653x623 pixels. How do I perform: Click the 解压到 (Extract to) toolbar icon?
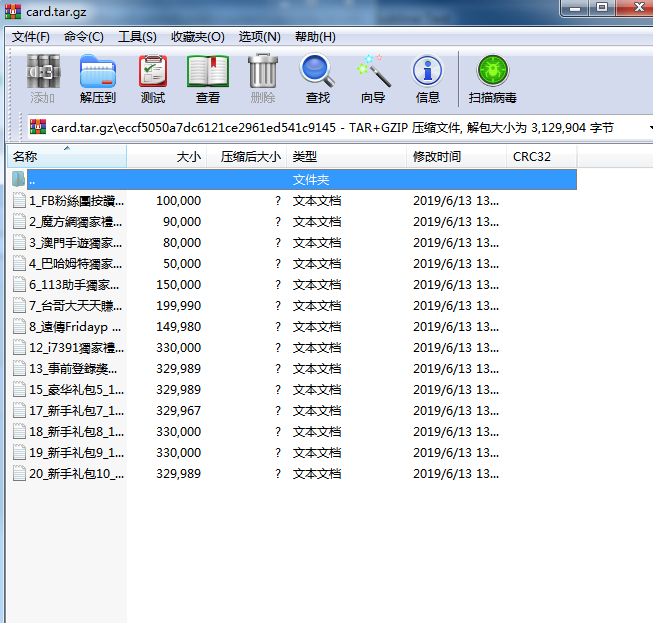coord(98,71)
